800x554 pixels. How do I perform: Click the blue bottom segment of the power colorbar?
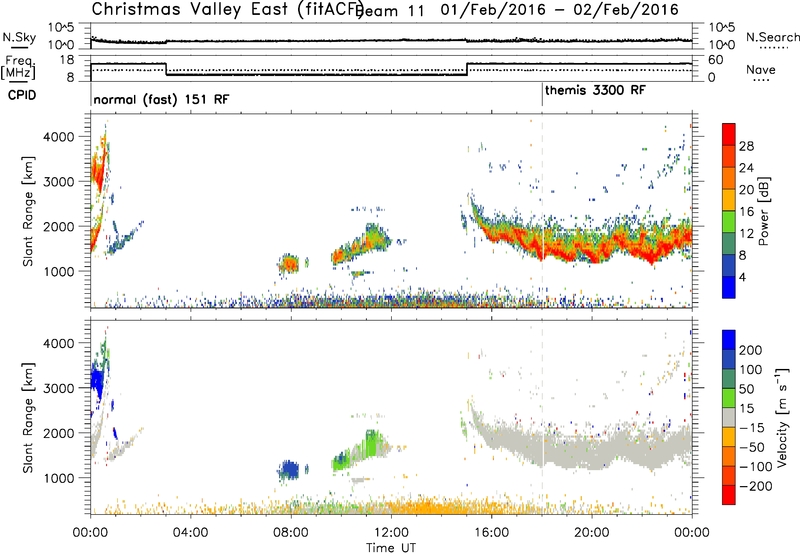[x=729, y=287]
